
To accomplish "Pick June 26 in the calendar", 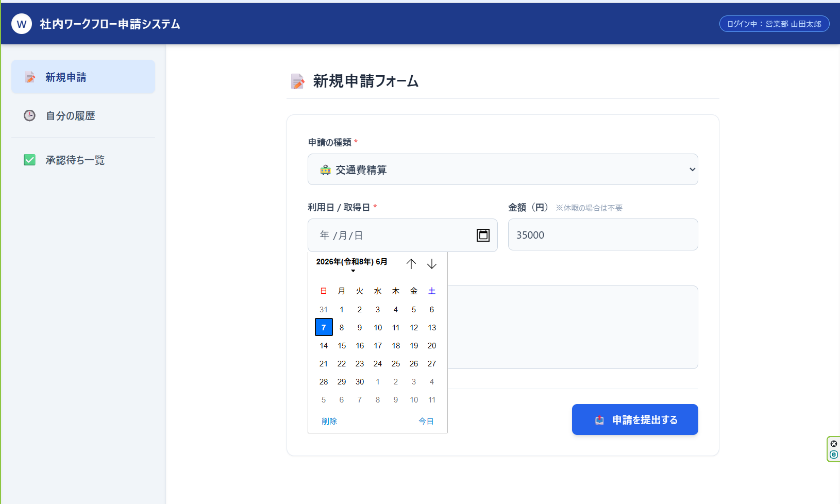I will (x=414, y=363).
